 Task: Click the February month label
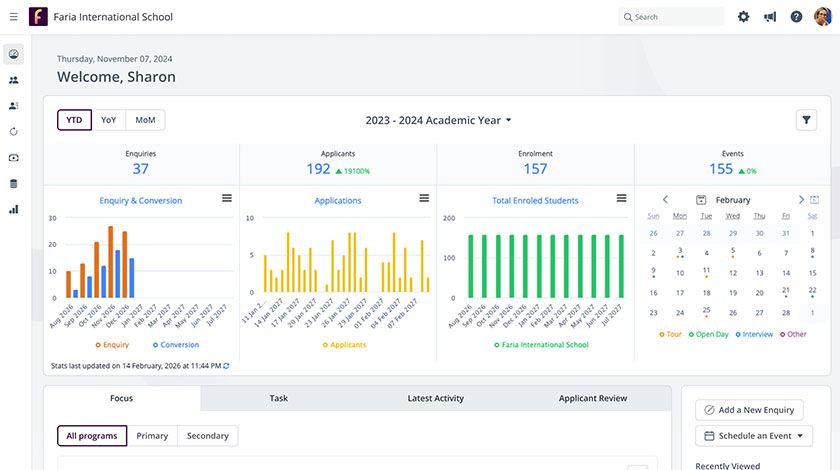(x=733, y=200)
